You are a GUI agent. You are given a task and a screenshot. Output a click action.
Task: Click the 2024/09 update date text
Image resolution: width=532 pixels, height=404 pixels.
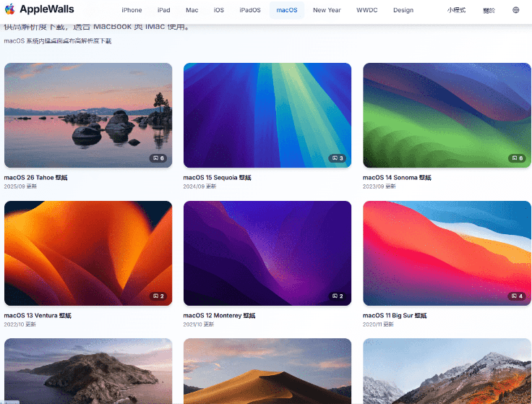(x=199, y=186)
